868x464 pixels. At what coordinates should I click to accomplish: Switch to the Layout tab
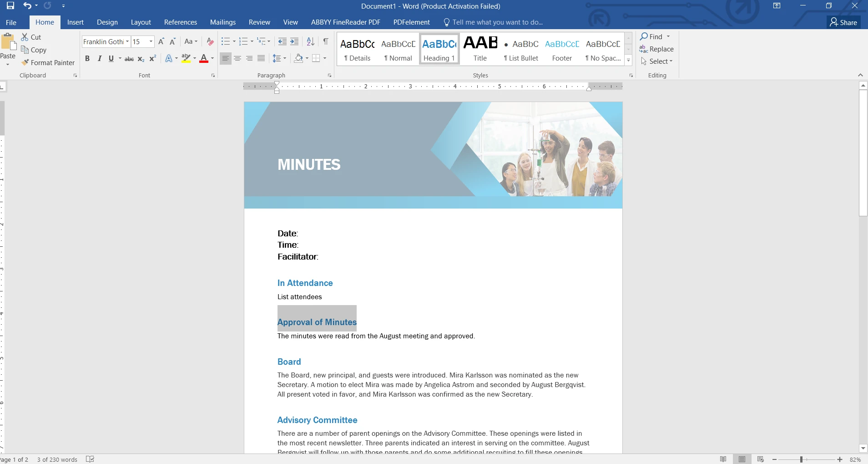click(141, 22)
